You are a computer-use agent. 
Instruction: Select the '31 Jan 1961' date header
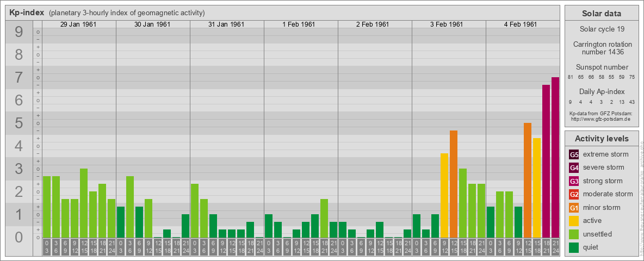coord(226,24)
